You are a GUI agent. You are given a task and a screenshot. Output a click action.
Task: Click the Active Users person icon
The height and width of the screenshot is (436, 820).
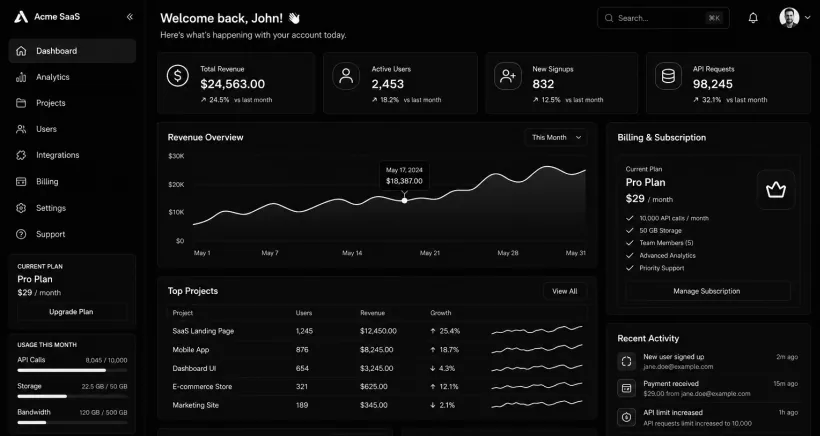pyautogui.click(x=346, y=76)
